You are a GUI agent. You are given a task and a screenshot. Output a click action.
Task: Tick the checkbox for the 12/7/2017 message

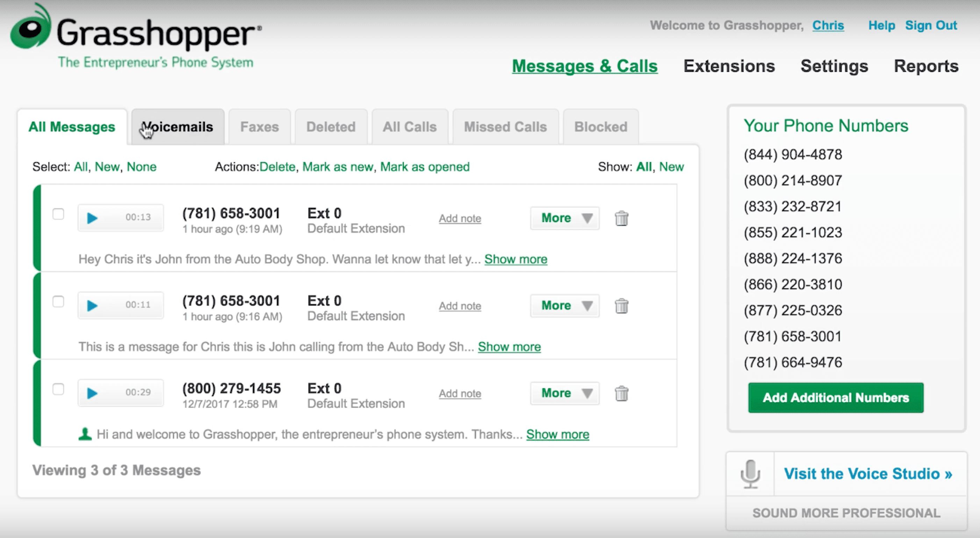pyautogui.click(x=58, y=389)
